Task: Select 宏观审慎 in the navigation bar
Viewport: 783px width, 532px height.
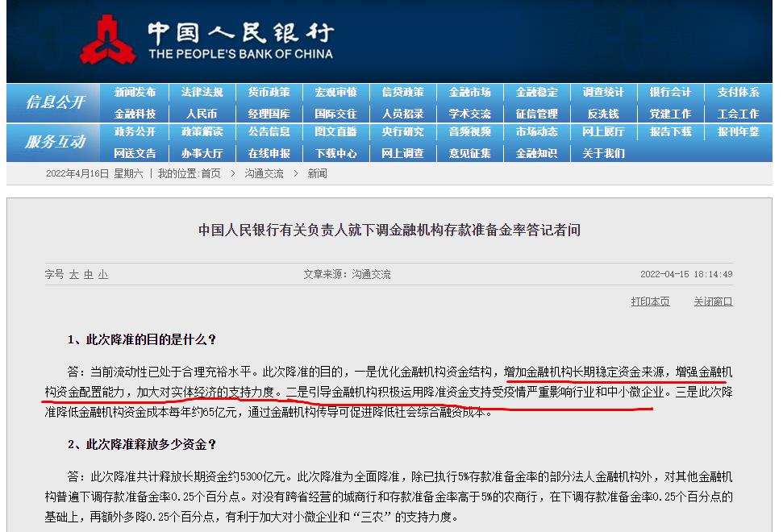Action: point(335,93)
